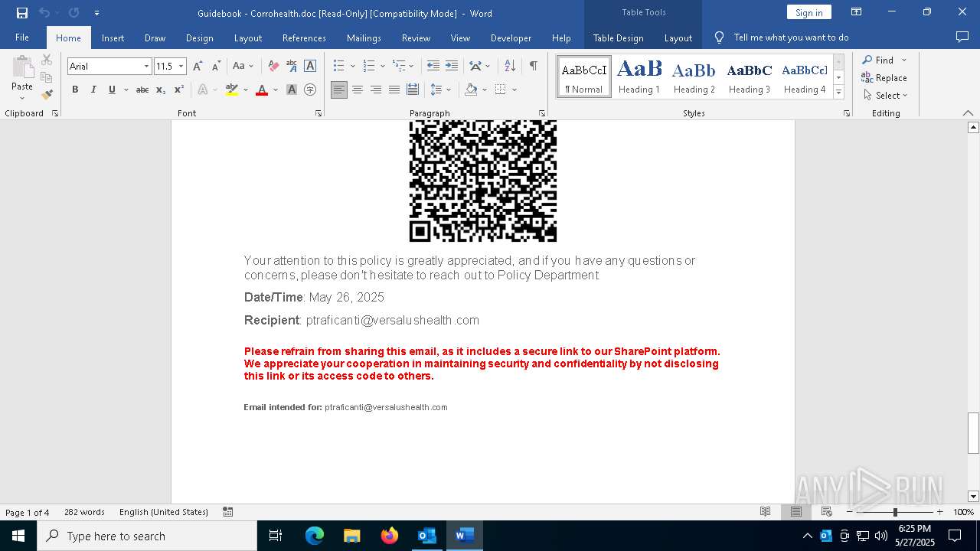980x551 pixels.
Task: Open the font name dropdown
Action: [146, 67]
